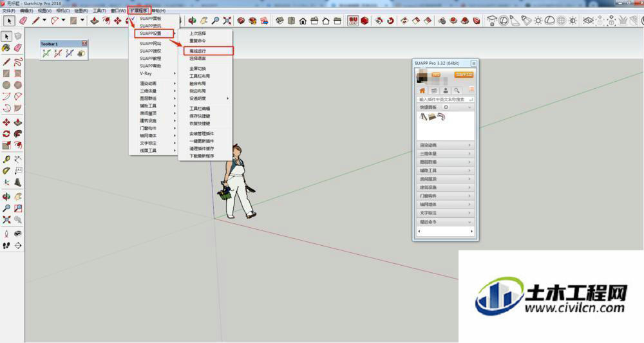
Task: Select the Position Camera tool
Action: (x=6, y=234)
